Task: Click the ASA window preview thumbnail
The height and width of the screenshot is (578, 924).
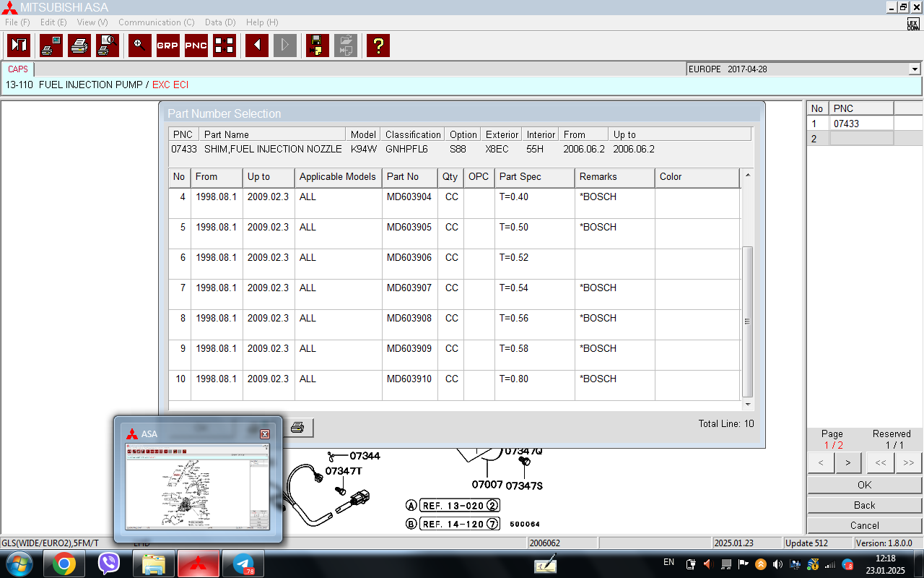Action: [x=198, y=486]
